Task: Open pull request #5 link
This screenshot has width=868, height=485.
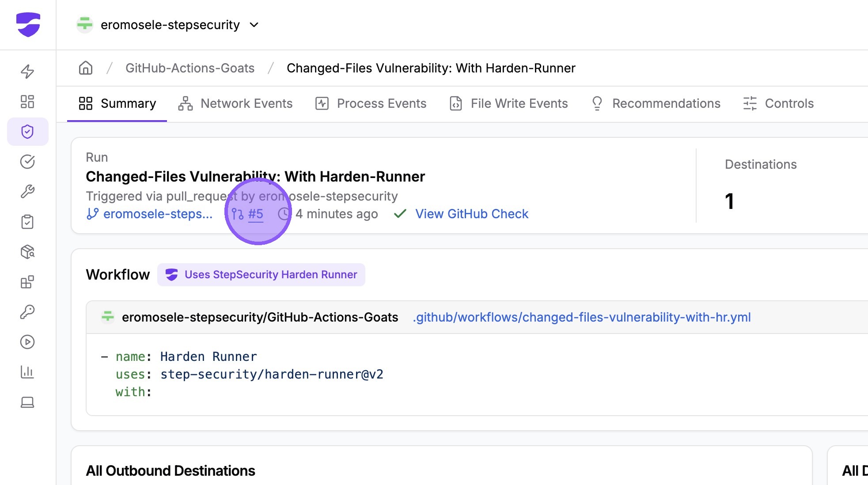Action: [x=255, y=214]
